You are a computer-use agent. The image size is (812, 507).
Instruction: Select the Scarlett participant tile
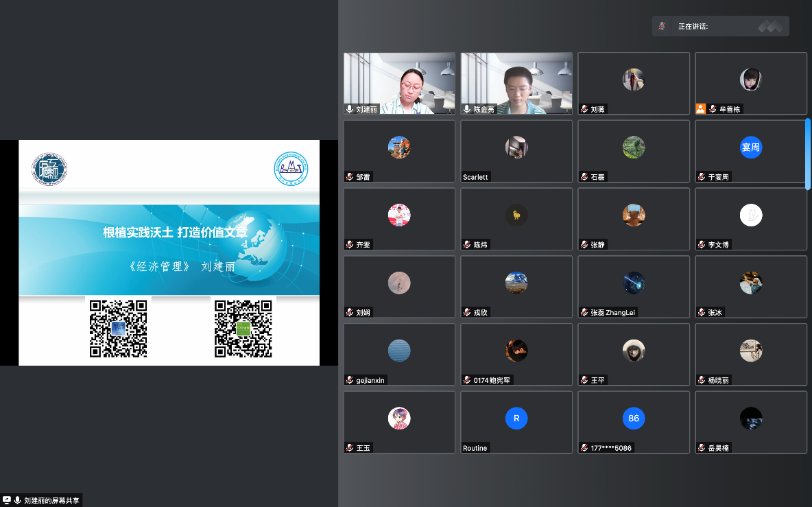click(516, 151)
